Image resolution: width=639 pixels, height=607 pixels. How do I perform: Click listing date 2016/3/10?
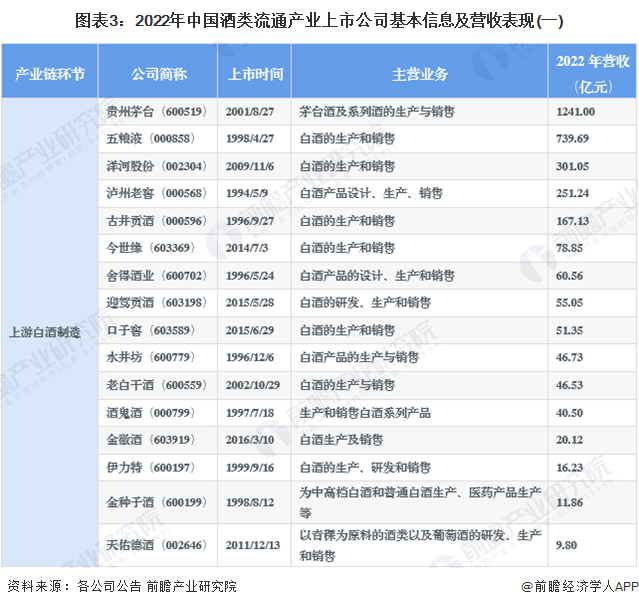point(250,440)
